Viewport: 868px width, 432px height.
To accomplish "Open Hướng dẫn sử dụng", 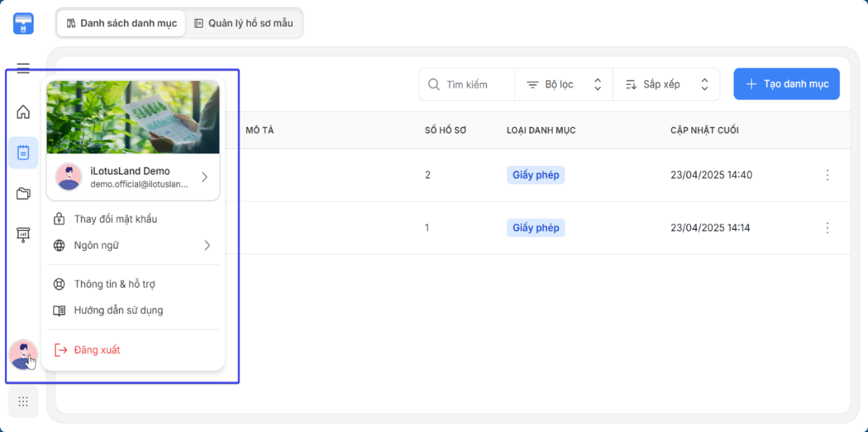I will coord(133,310).
